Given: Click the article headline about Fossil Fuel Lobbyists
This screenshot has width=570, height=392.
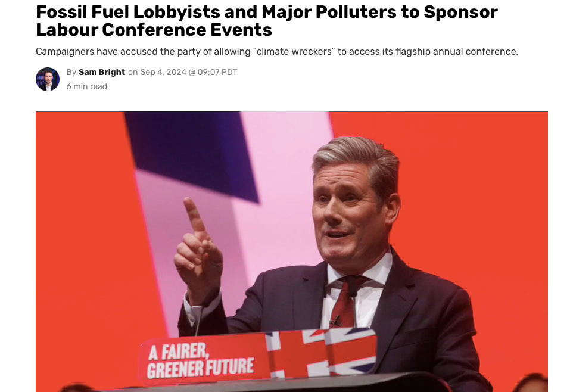Looking at the screenshot, I should pos(266,21).
